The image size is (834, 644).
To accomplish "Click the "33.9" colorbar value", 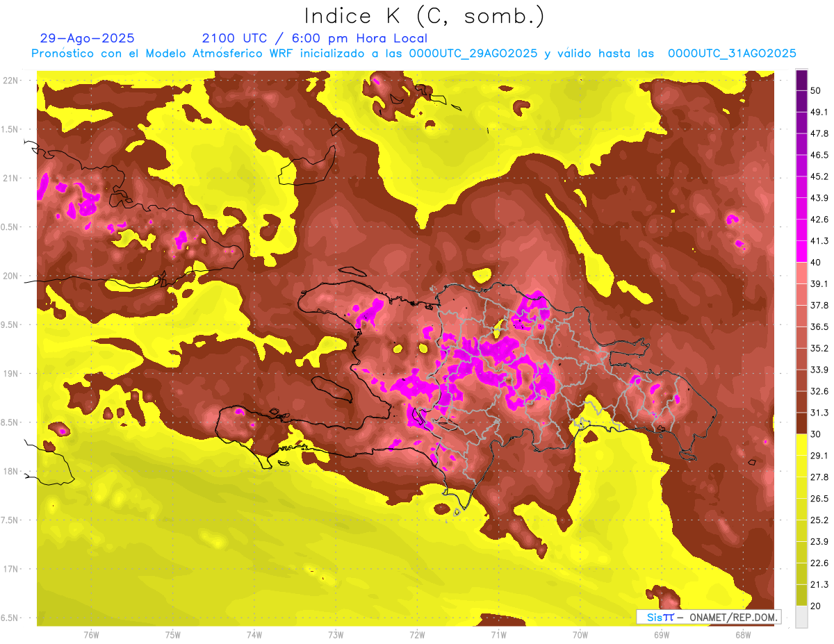I will point(819,370).
